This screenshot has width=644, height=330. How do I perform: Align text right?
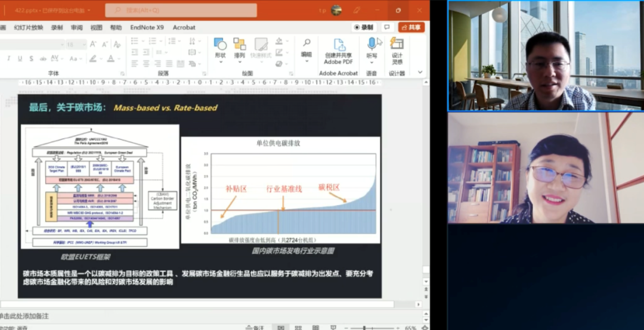[x=157, y=63]
